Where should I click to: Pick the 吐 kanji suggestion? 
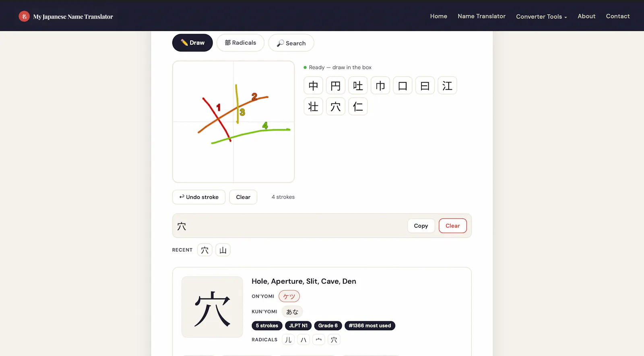(x=358, y=86)
